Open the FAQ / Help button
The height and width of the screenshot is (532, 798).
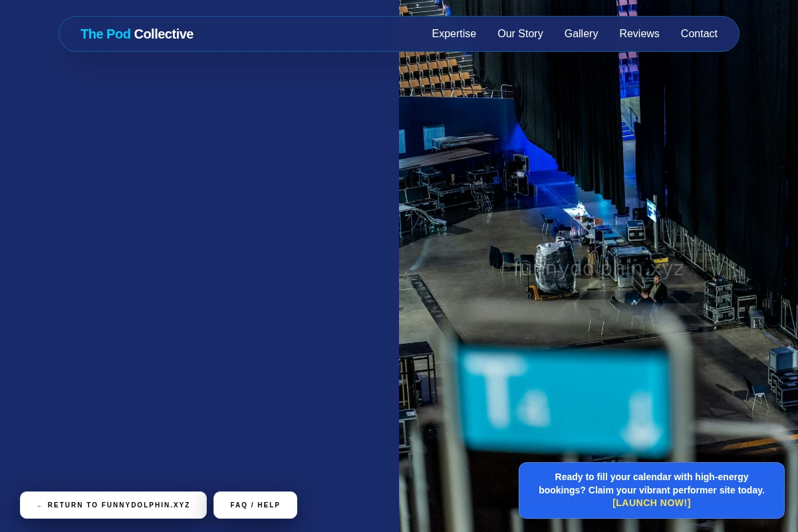[x=255, y=505]
